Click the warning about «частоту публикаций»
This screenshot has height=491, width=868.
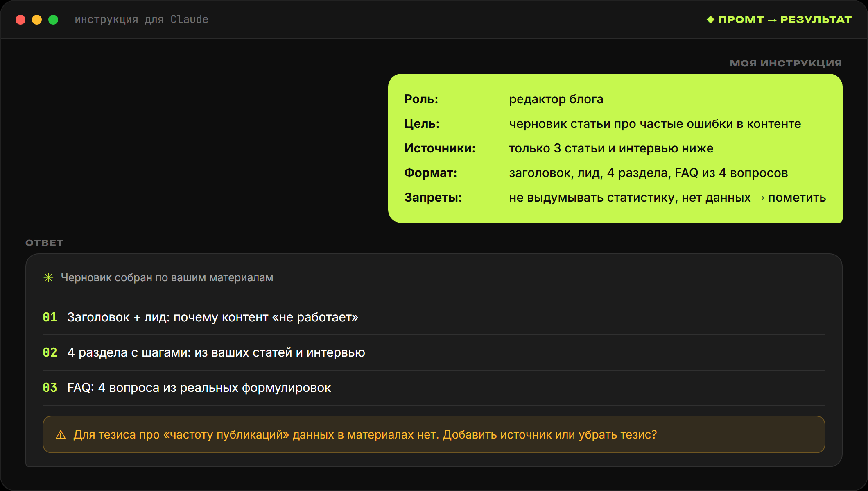point(434,434)
